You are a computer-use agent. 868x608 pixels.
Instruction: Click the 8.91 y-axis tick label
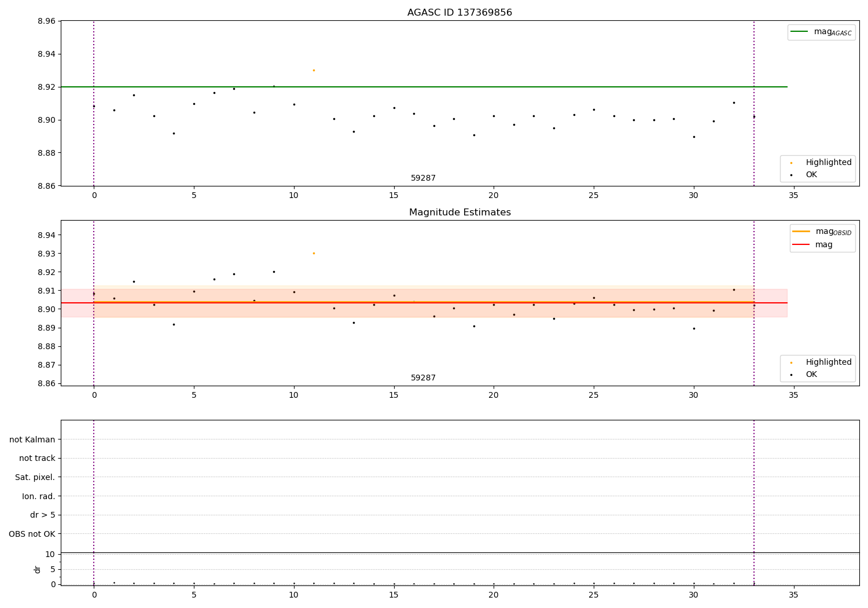point(46,291)
